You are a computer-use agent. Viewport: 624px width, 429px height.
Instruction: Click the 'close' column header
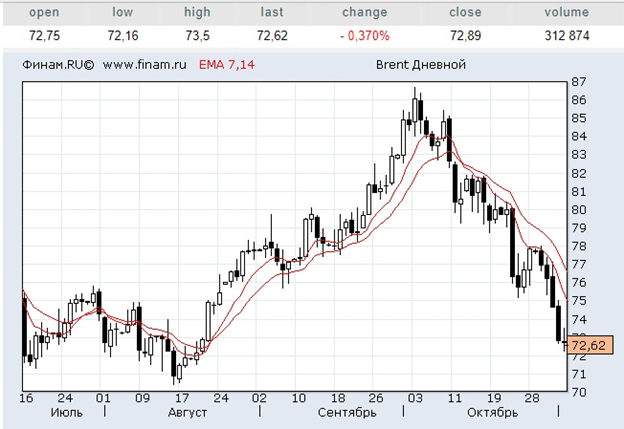(465, 12)
